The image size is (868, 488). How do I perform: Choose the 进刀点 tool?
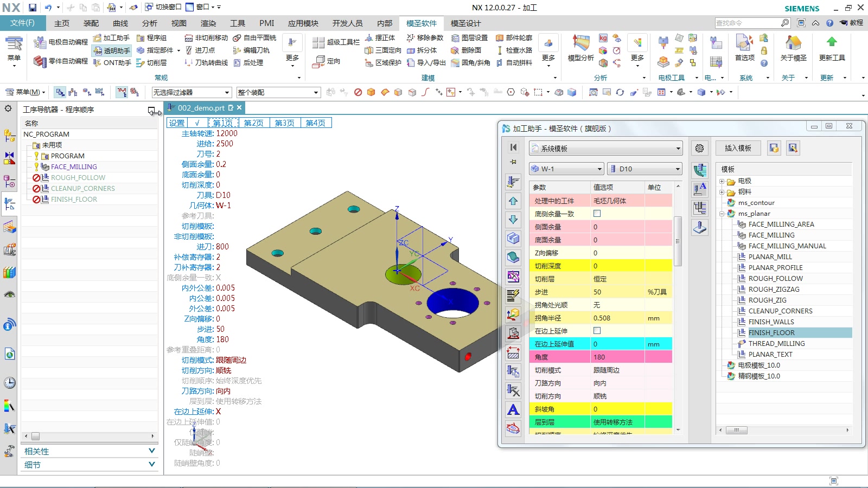point(200,50)
